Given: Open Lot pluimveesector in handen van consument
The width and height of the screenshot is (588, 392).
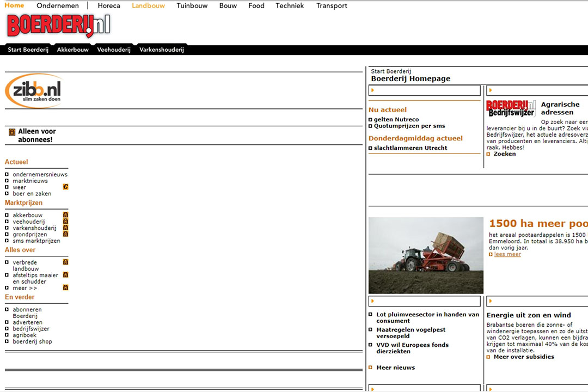Looking at the screenshot, I should pos(428,318).
